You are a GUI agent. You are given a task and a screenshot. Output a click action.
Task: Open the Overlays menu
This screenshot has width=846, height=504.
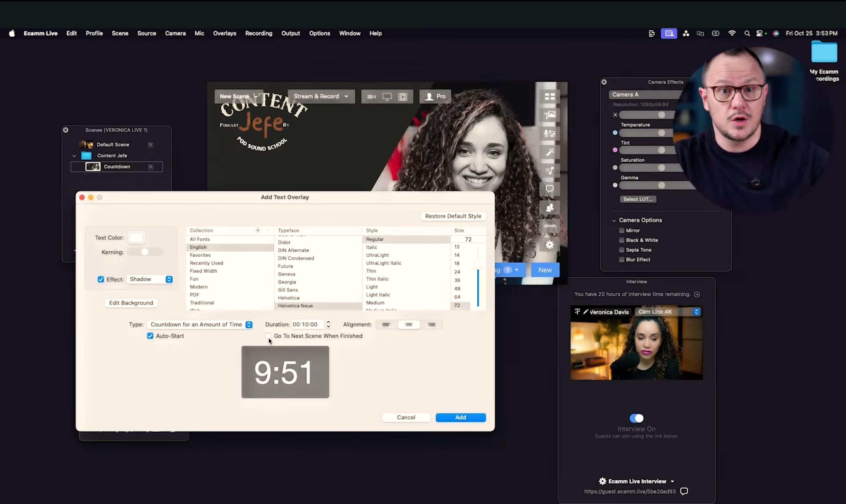coord(225,33)
